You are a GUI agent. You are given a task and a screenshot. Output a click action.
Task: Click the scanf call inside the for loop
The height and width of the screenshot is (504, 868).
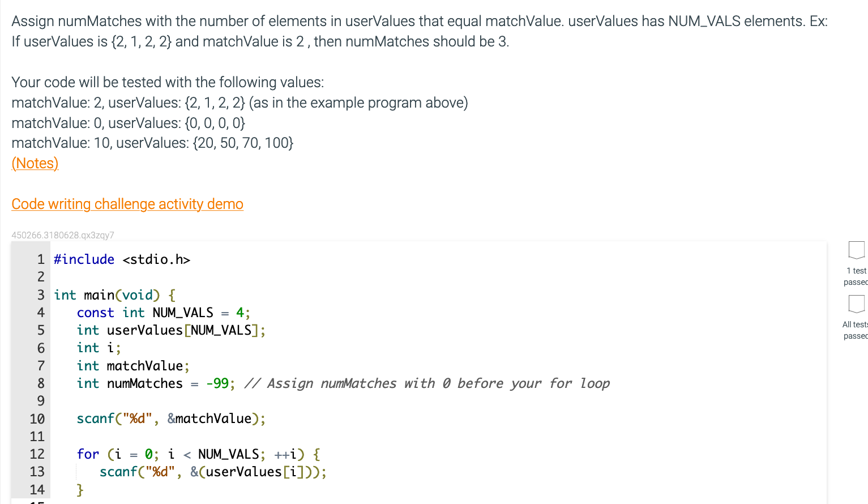[212, 471]
